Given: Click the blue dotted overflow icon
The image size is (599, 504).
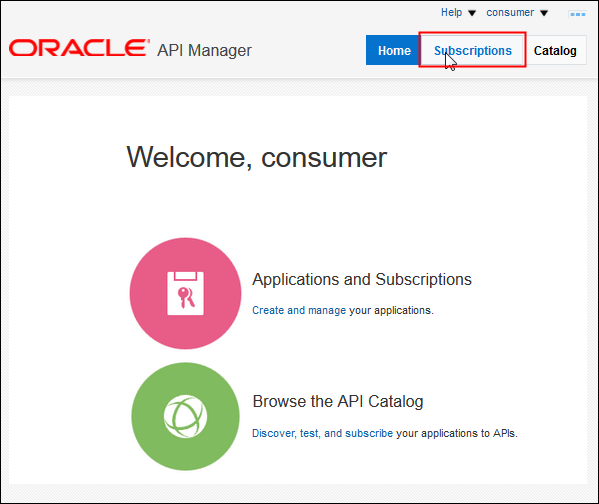Looking at the screenshot, I should pyautogui.click(x=578, y=14).
